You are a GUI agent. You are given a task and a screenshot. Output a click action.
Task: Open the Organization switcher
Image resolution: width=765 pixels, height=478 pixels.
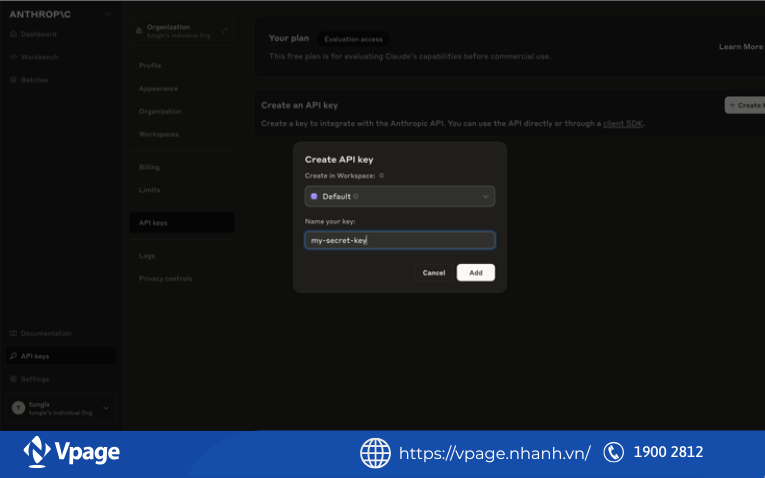coord(181,31)
